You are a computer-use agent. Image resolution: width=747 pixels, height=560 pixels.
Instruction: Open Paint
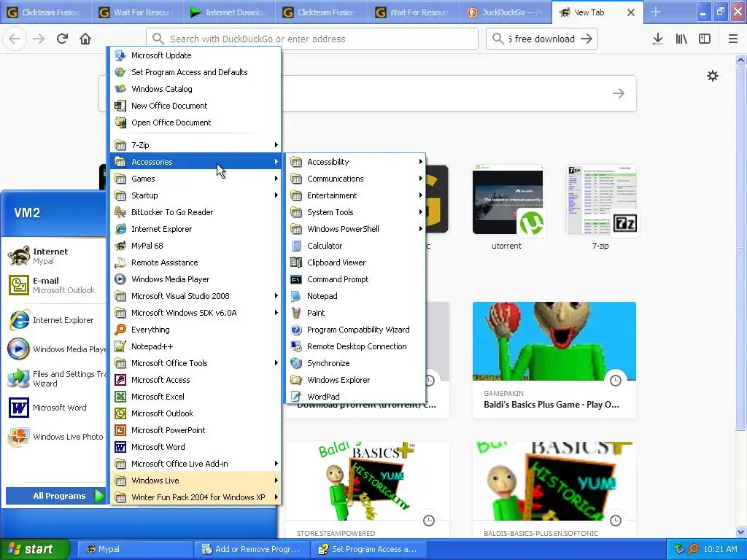point(355,313)
